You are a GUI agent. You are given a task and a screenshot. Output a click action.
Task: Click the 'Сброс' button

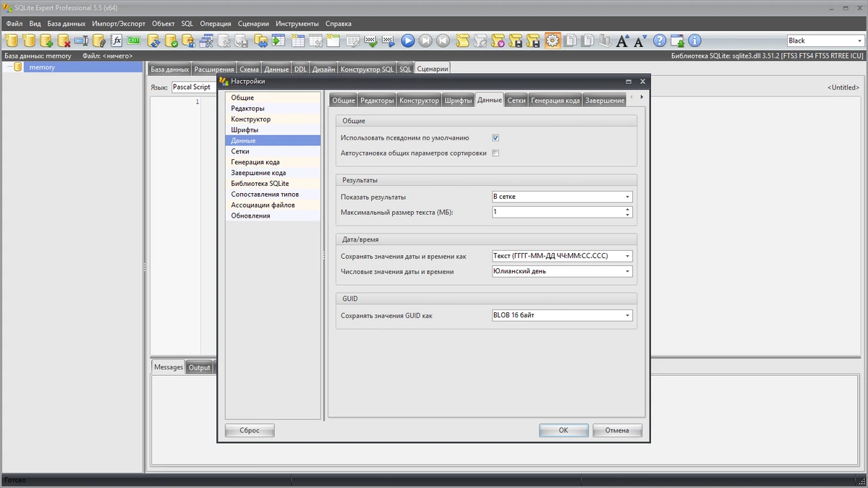coord(250,430)
